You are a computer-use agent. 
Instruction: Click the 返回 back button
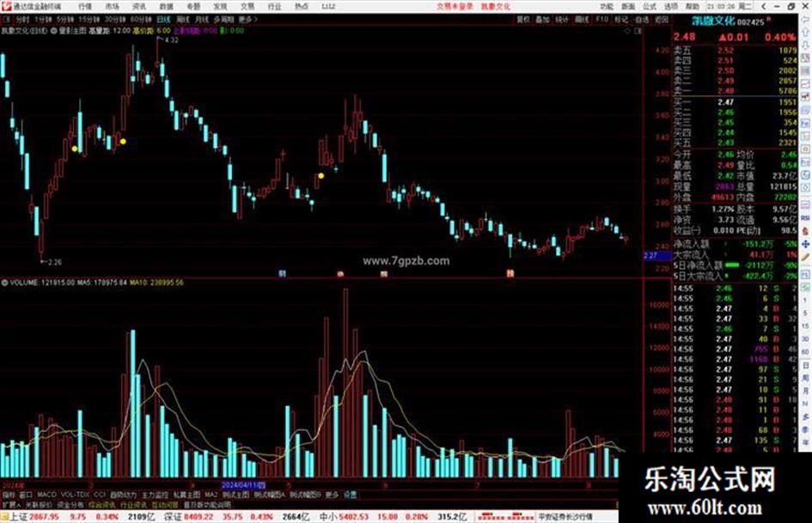pos(662,19)
